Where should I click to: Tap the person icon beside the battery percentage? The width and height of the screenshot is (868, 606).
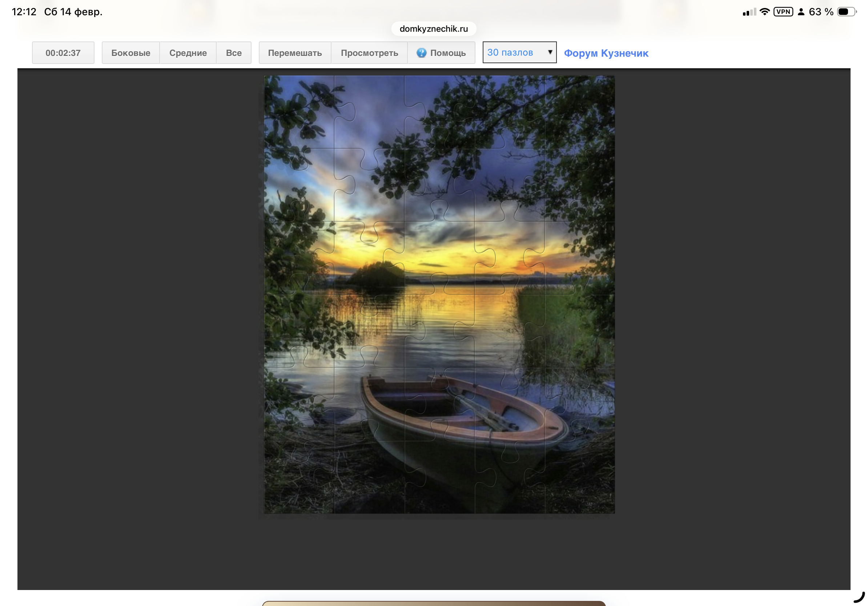801,12
